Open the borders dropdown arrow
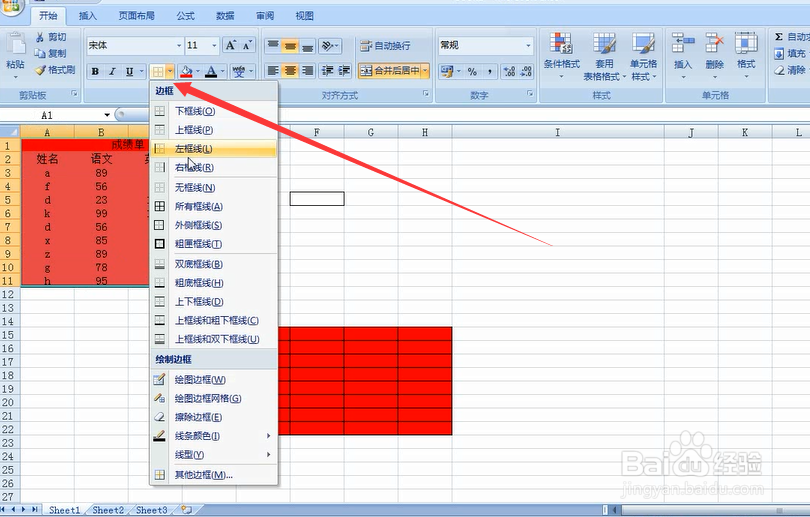810x517 pixels. (170, 71)
